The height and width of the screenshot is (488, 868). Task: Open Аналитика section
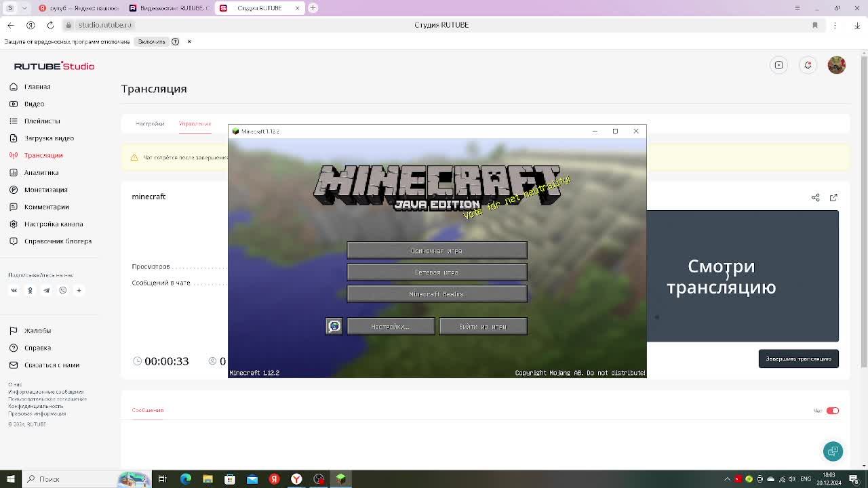tap(34, 172)
